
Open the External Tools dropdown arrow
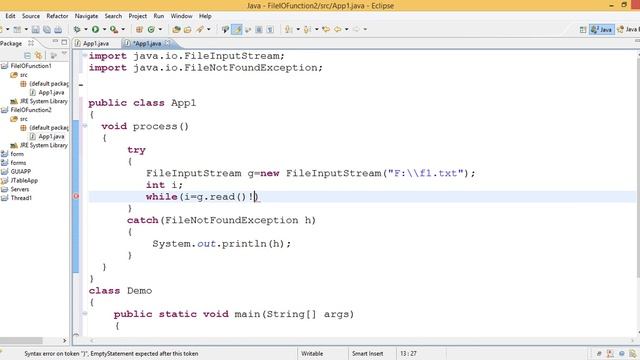[x=123, y=29]
